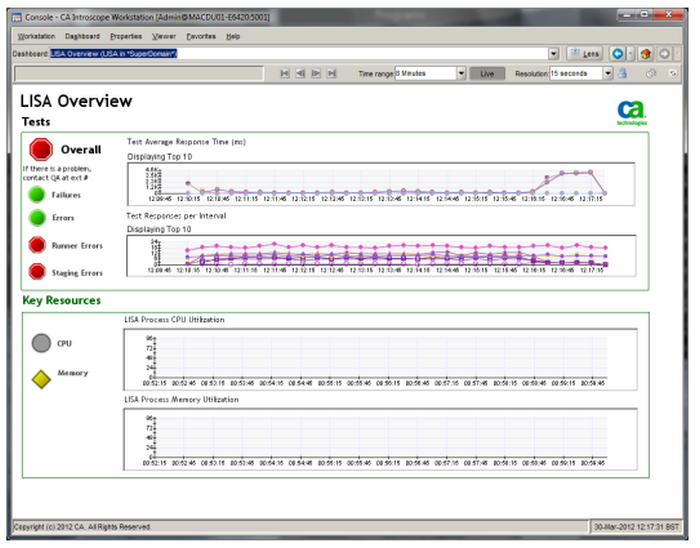The width and height of the screenshot is (700, 548).
Task: Step back one time interval
Action: (x=300, y=73)
